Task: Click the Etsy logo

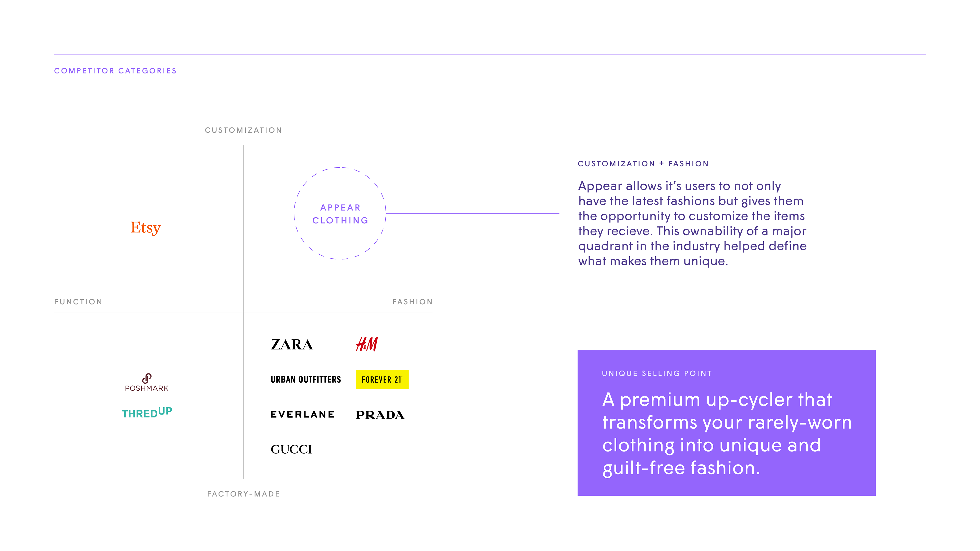Action: tap(146, 227)
